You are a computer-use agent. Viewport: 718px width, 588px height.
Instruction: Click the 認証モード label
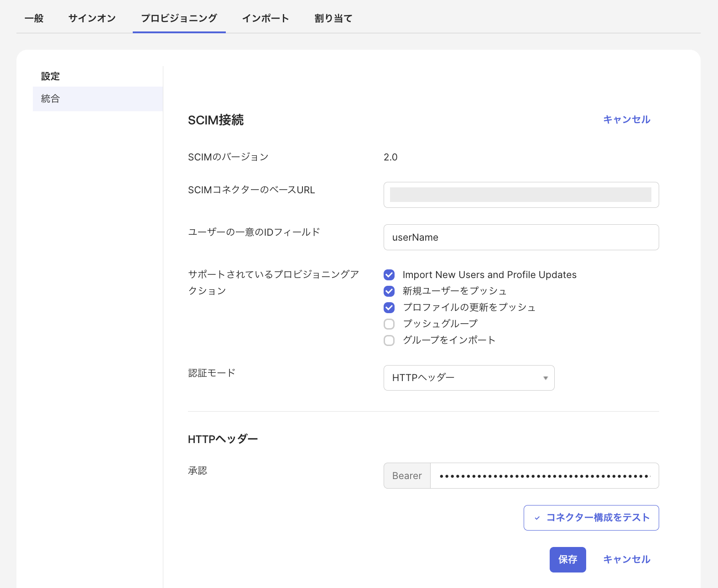212,373
